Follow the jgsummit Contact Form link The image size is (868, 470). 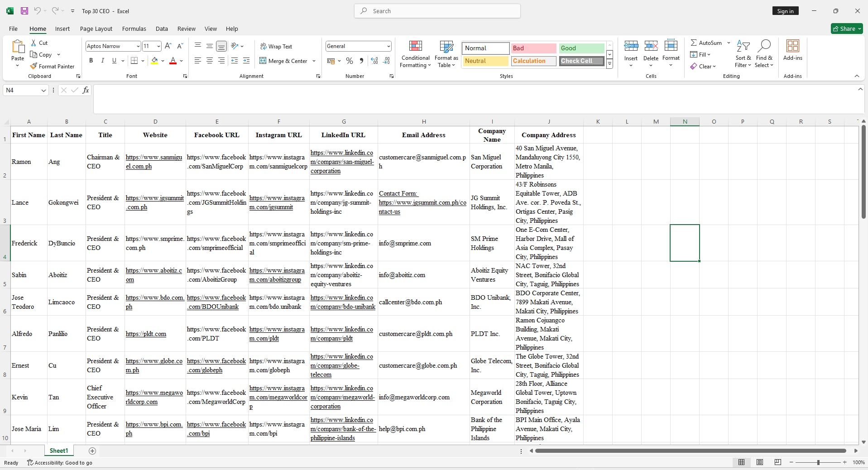422,202
